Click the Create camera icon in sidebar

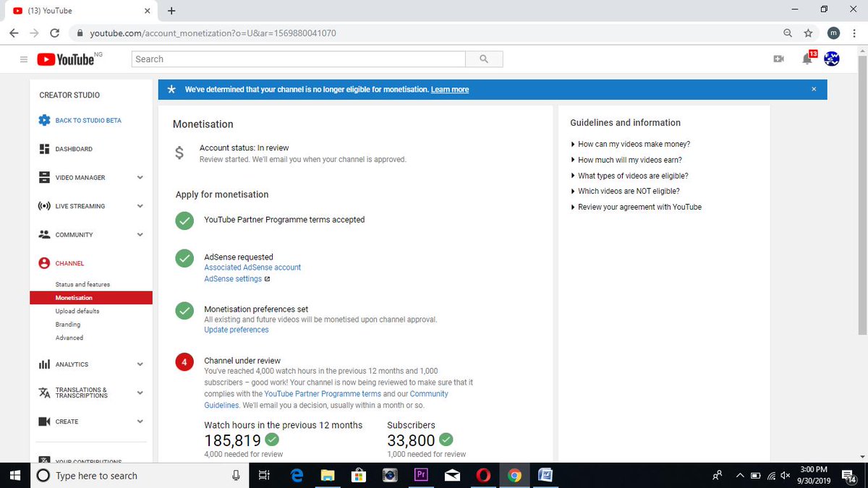pos(44,421)
